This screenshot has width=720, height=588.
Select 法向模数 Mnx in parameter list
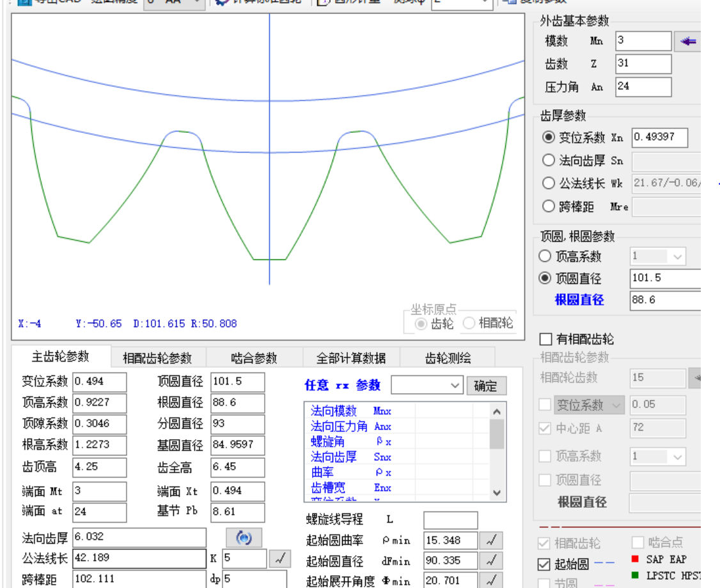[351, 411]
